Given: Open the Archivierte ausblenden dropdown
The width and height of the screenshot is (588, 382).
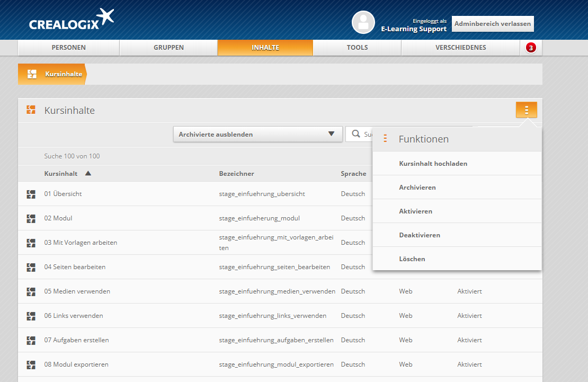Looking at the screenshot, I should click(257, 134).
